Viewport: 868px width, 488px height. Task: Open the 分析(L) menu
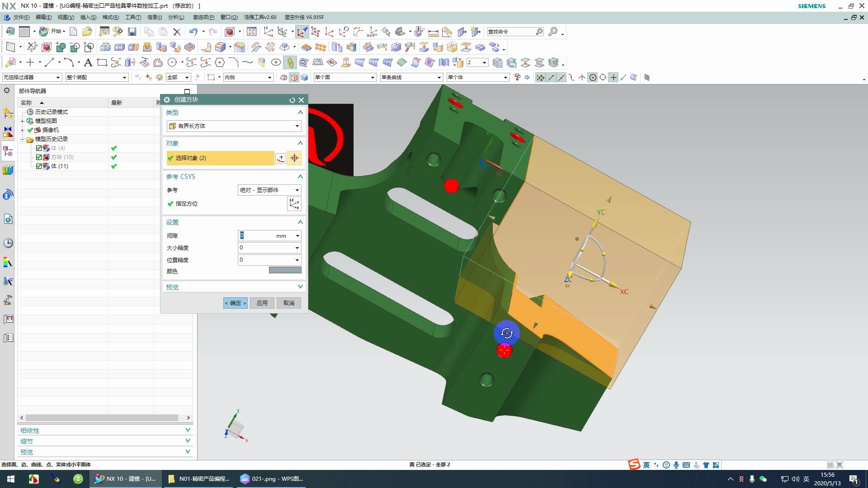(x=176, y=17)
